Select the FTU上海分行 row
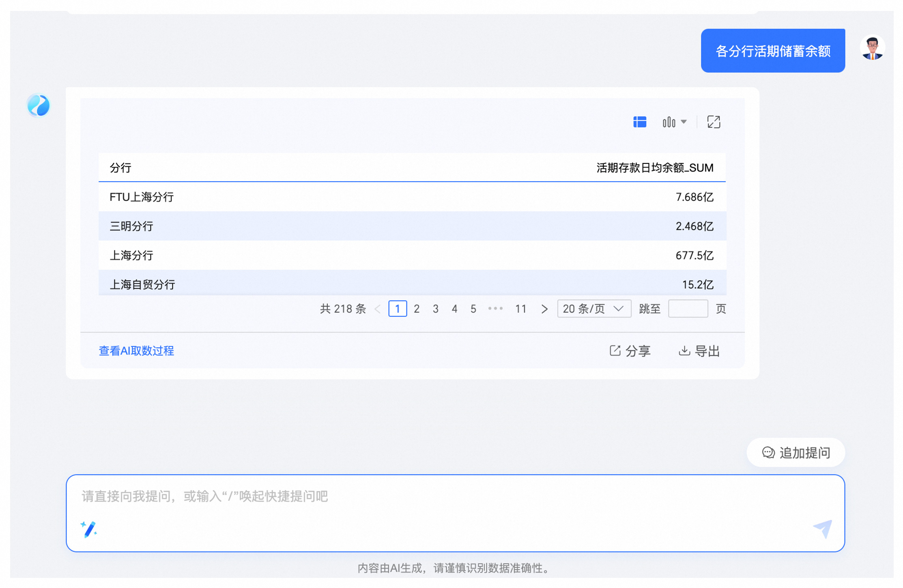This screenshot has width=903, height=588. [412, 197]
